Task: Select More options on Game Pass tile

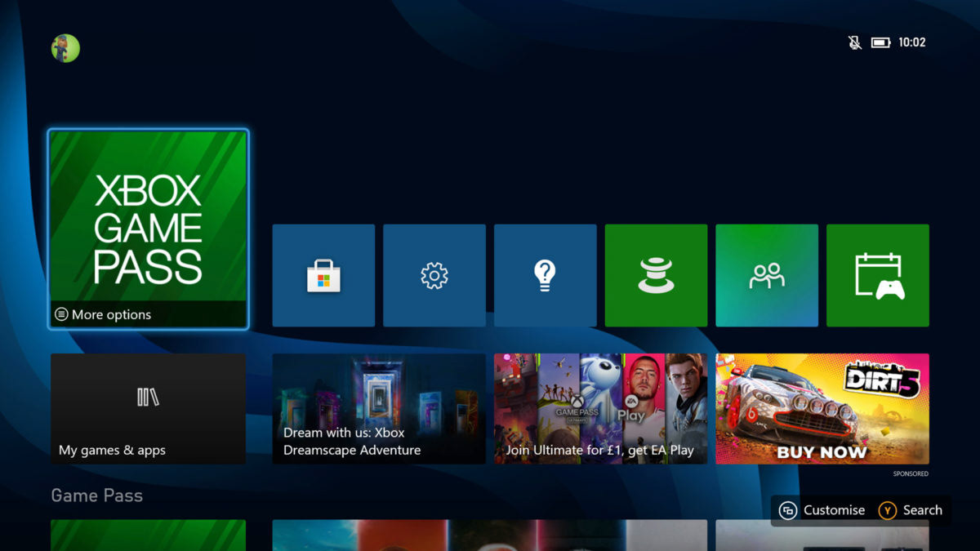Action: pos(103,314)
